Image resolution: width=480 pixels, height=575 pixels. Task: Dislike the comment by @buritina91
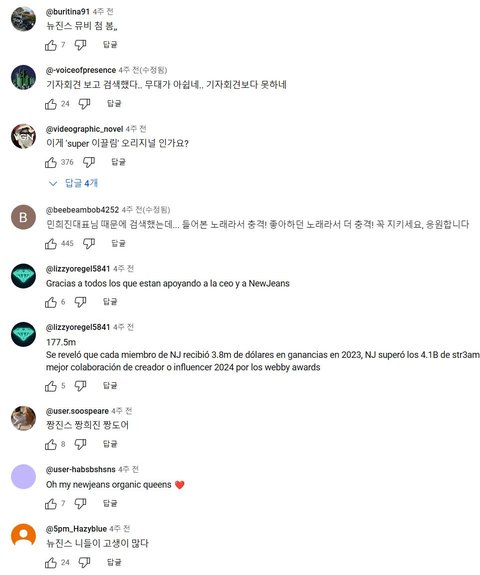(80, 45)
